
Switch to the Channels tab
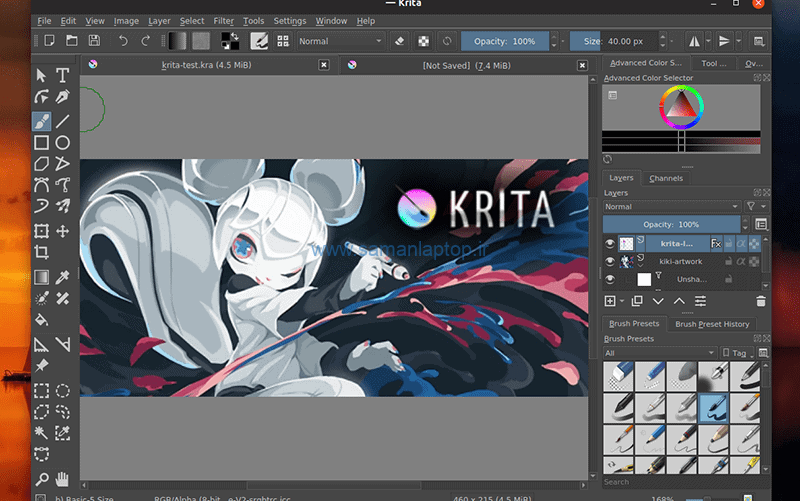pos(666,178)
